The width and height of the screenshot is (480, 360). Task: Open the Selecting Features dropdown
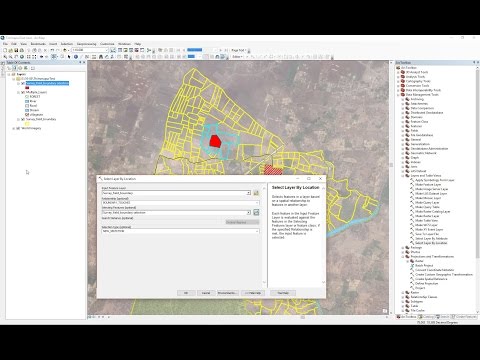(x=248, y=212)
